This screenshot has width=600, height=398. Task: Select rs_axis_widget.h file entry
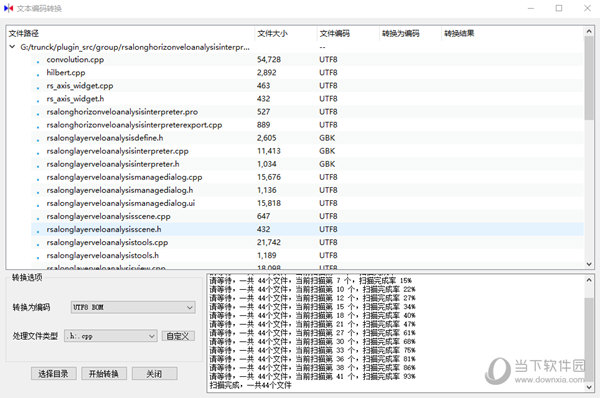[307, 99]
